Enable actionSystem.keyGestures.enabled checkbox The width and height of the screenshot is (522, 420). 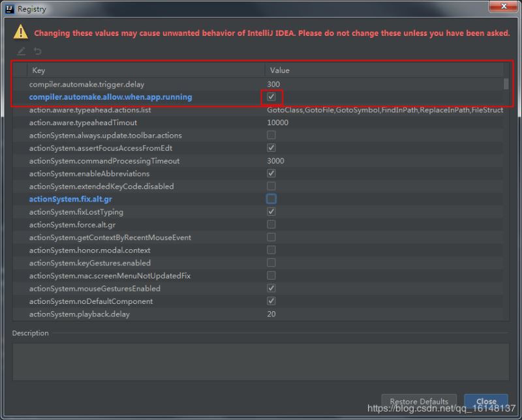tap(271, 263)
